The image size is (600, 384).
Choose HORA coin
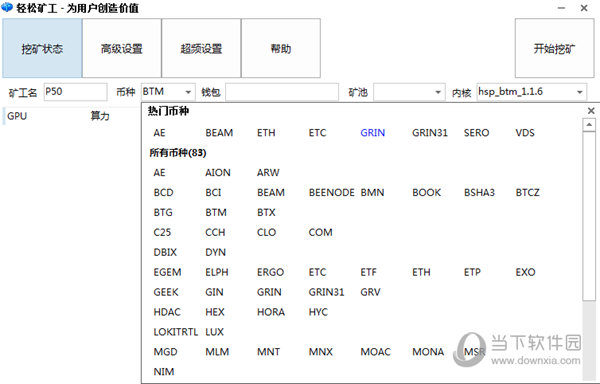[x=271, y=312]
